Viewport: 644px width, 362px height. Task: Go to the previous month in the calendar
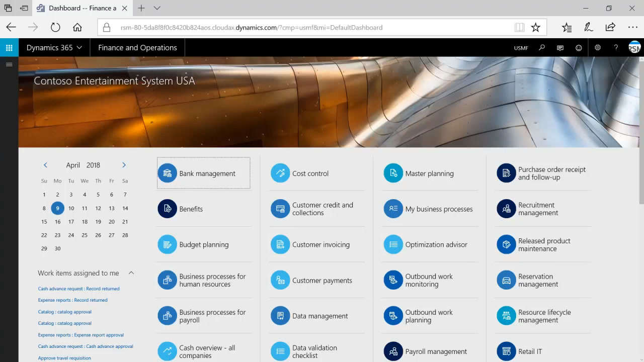(45, 165)
